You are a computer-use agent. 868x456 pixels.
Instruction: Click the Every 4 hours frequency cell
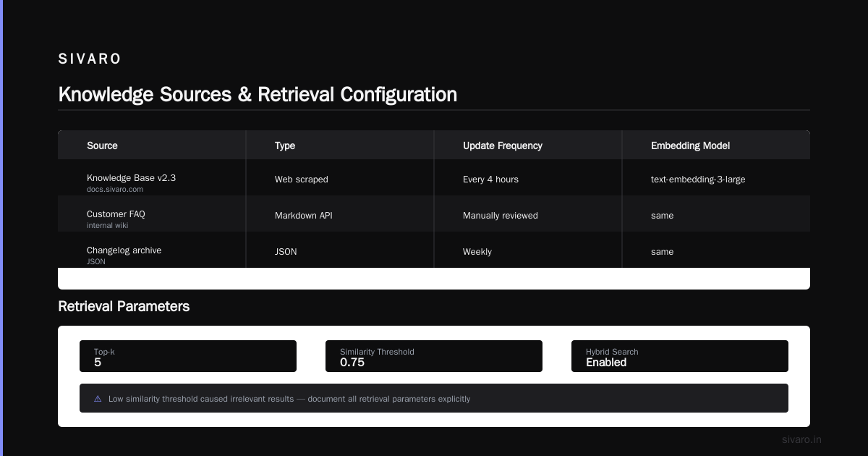pos(490,180)
